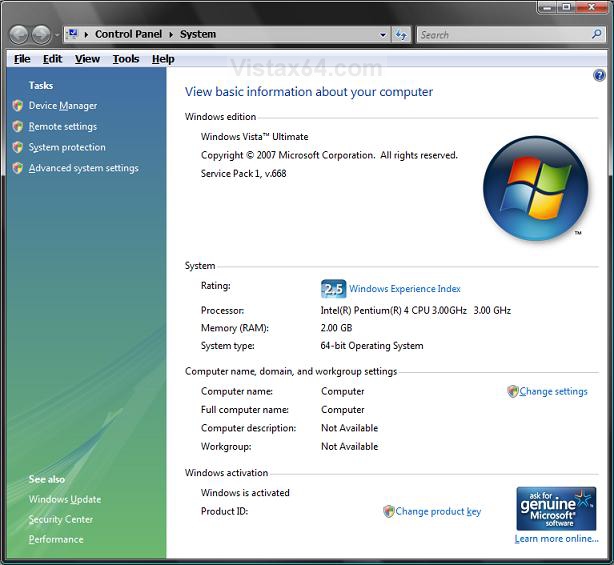Click the shield icon beside System protection
Image resolution: width=614 pixels, height=565 pixels.
pos(17,147)
